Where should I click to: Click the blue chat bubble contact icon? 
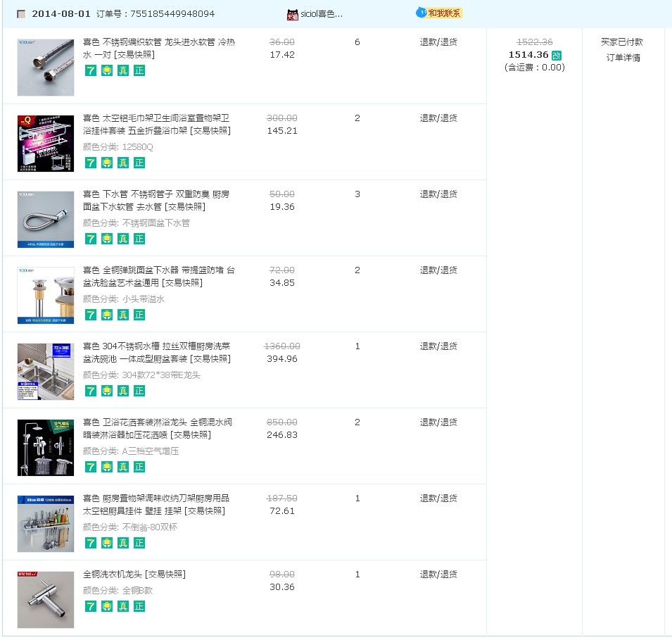coord(421,13)
